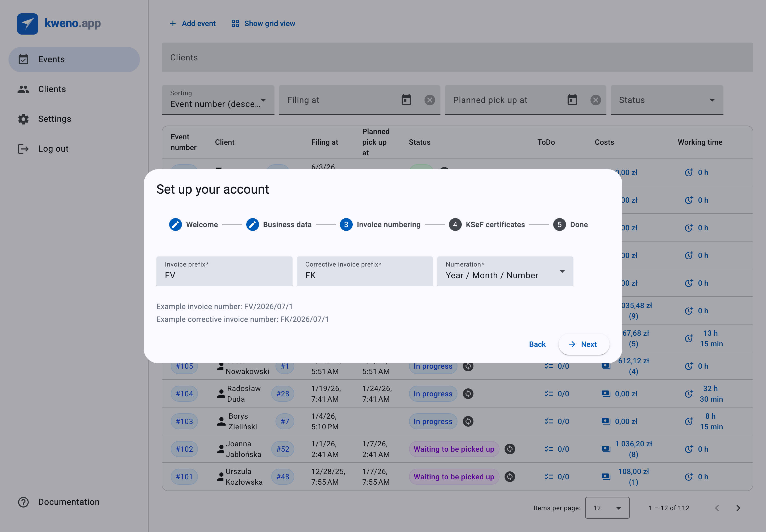This screenshot has height=532, width=766.
Task: Click status change icon for event #101
Action: [x=510, y=477]
